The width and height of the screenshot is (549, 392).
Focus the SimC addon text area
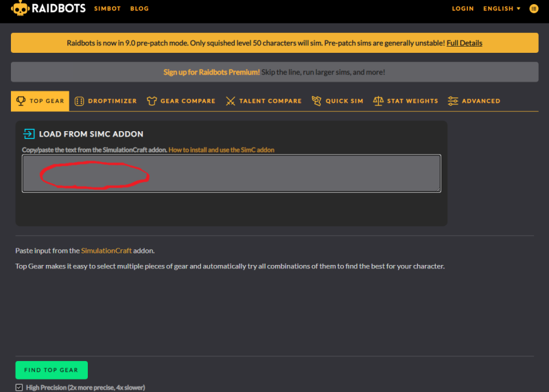click(231, 174)
